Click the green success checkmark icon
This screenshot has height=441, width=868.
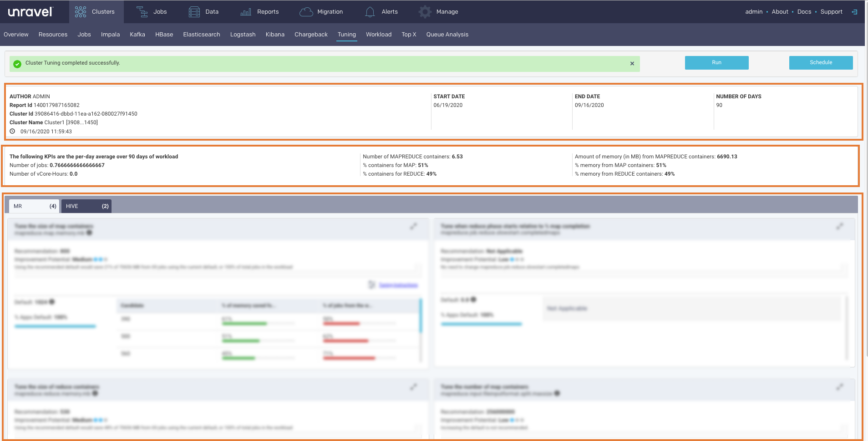click(17, 64)
